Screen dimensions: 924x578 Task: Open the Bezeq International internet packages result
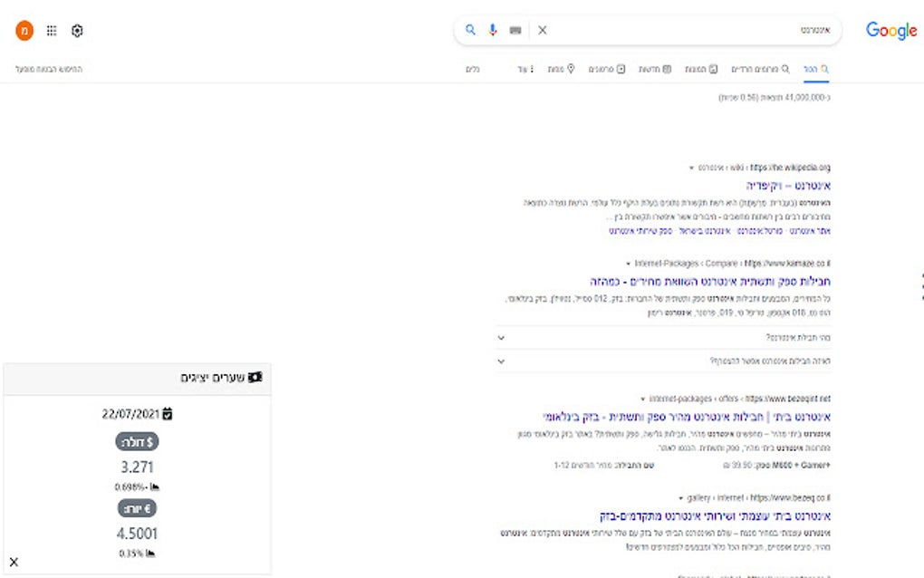(687, 417)
